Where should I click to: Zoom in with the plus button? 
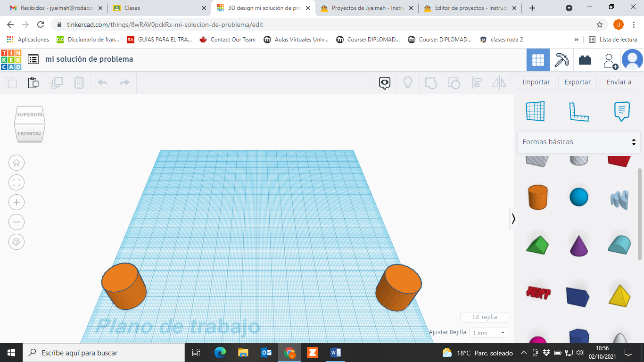(17, 203)
